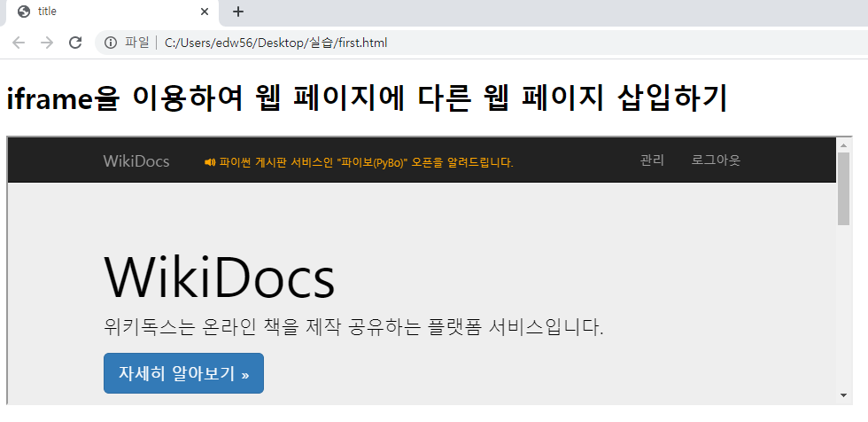Click the iframe scrollbar down arrow
Screen dimensions: 868x422
coord(843,395)
